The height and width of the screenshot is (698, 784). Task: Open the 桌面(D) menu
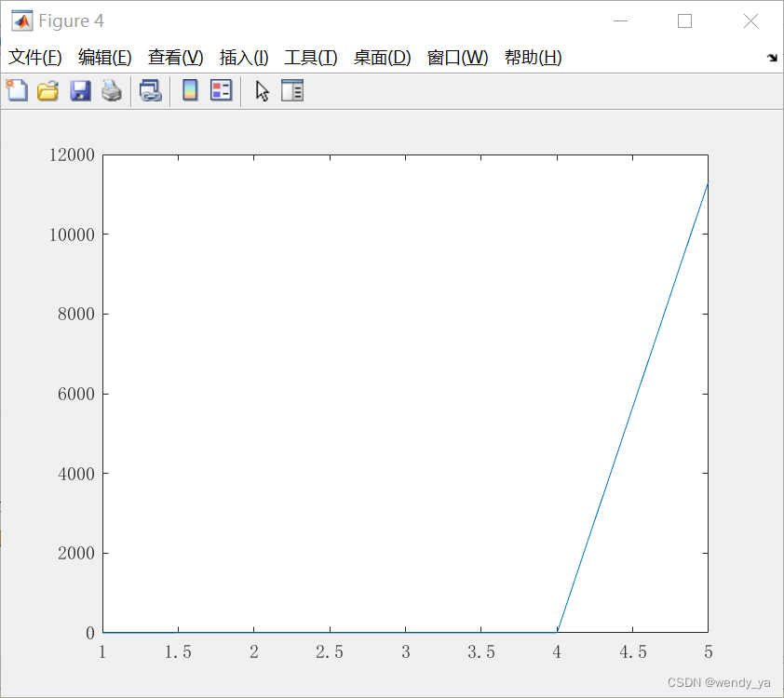382,58
